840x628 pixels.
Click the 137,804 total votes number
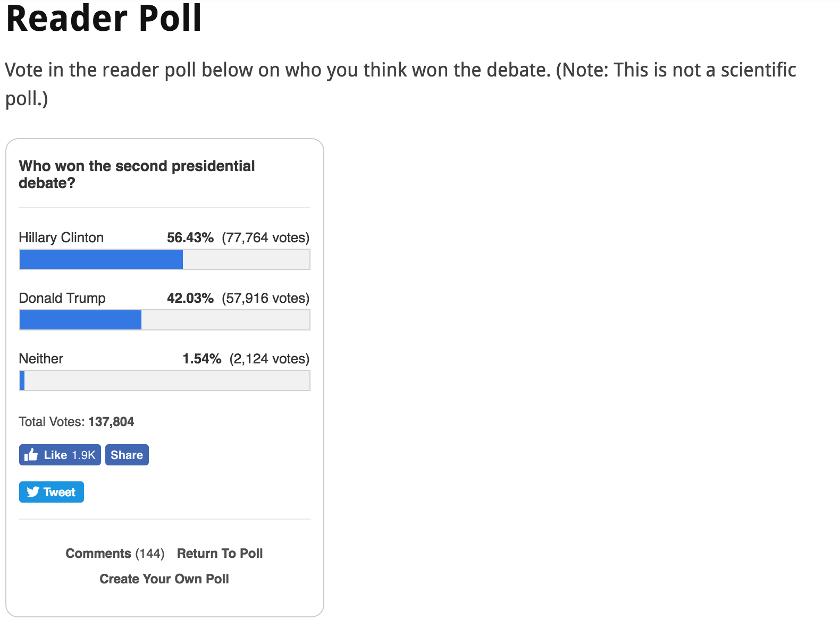tap(111, 422)
